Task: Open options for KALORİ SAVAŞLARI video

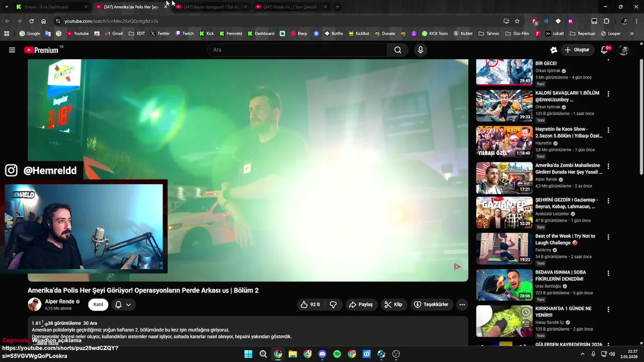Action: click(608, 94)
